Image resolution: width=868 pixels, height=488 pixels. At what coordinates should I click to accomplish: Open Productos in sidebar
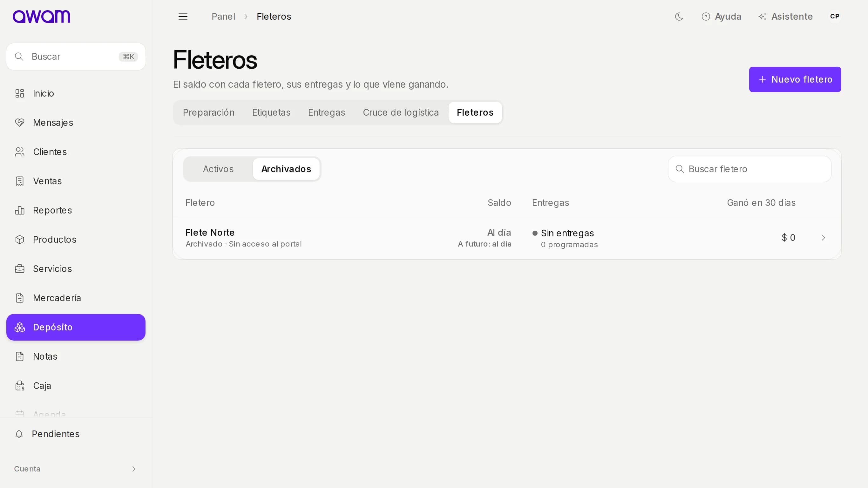(76, 240)
